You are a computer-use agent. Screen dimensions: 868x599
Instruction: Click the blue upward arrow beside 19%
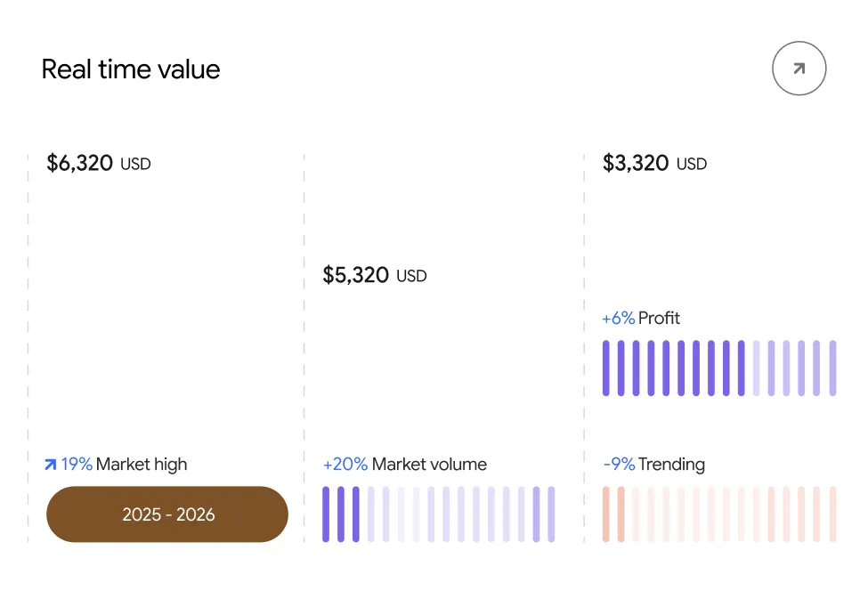[51, 465]
